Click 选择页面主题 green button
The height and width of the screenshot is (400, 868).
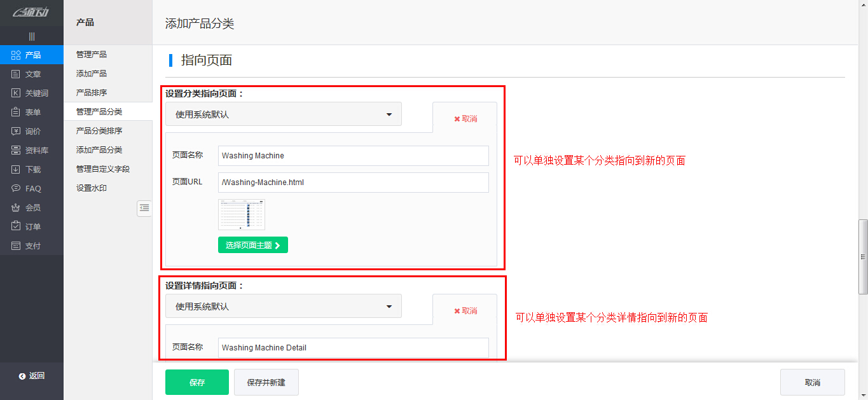click(x=252, y=245)
